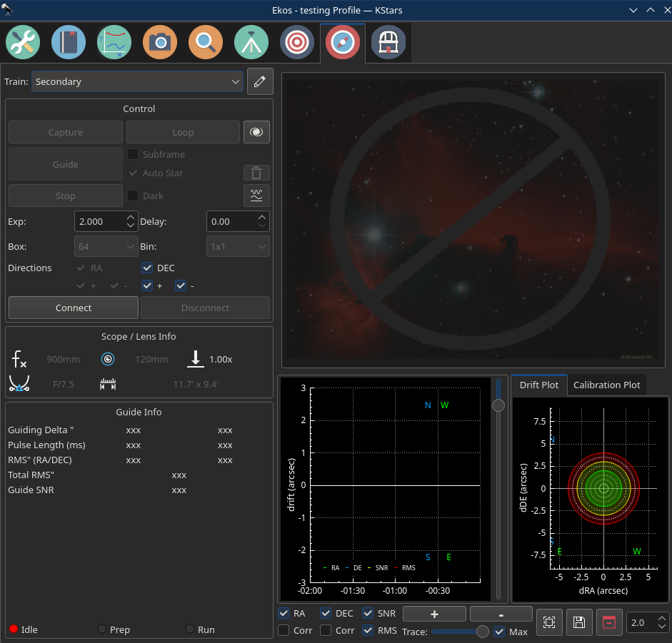The image size is (672, 643).
Task: Open the Setup module wrench icon
Action: (x=23, y=42)
